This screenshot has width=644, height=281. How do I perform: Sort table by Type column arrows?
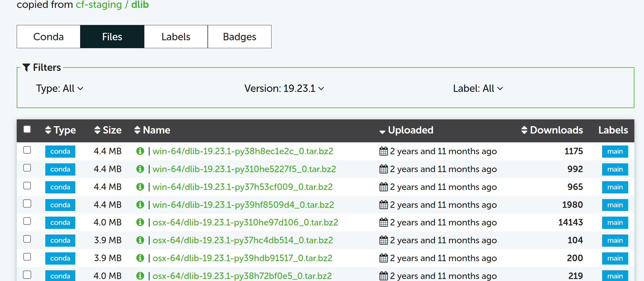point(48,130)
